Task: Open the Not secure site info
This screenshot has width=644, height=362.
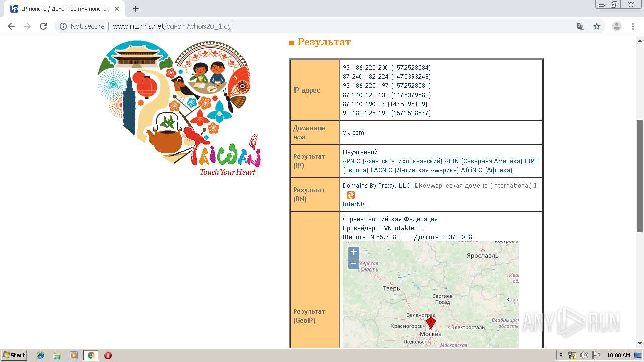Action: pos(82,26)
